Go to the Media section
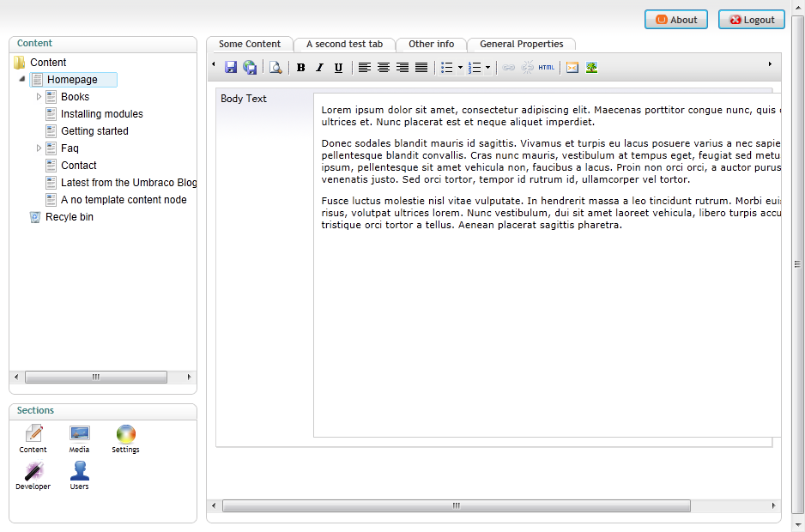The width and height of the screenshot is (805, 532). tap(79, 438)
